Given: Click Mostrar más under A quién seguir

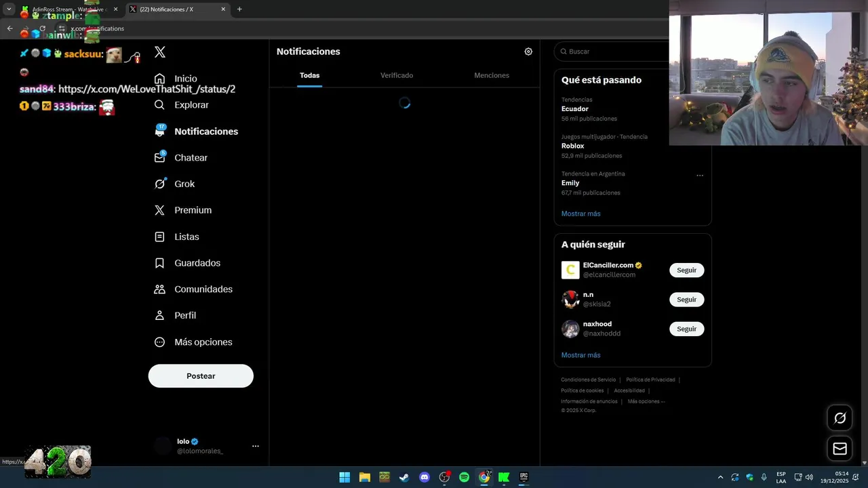Looking at the screenshot, I should (580, 355).
